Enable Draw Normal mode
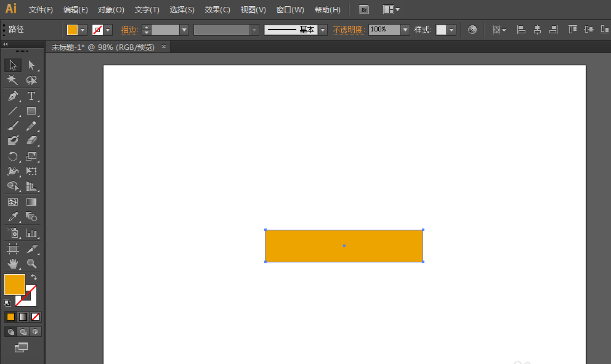Image resolution: width=611 pixels, height=364 pixels. click(x=11, y=331)
